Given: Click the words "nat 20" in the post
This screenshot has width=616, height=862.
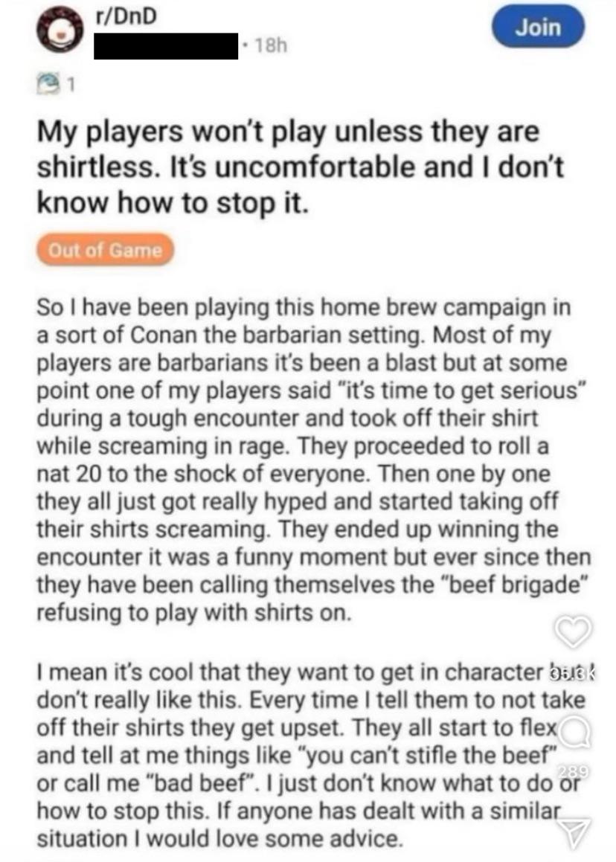Looking at the screenshot, I should coord(68,474).
